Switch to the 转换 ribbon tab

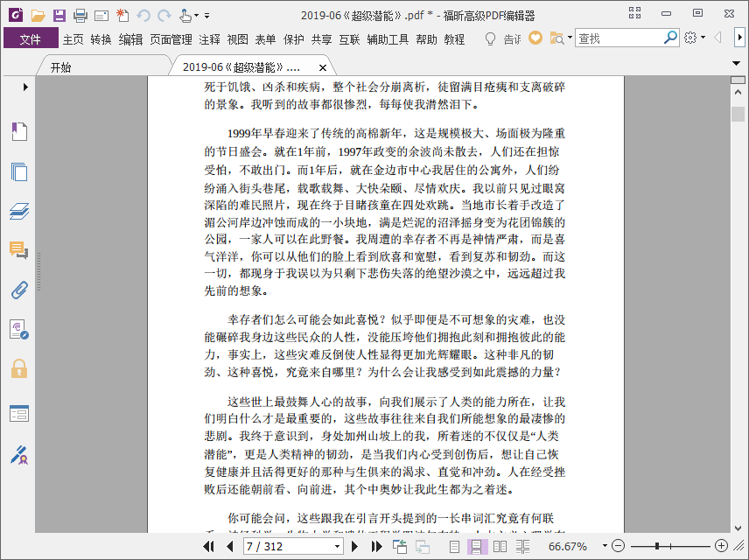101,39
